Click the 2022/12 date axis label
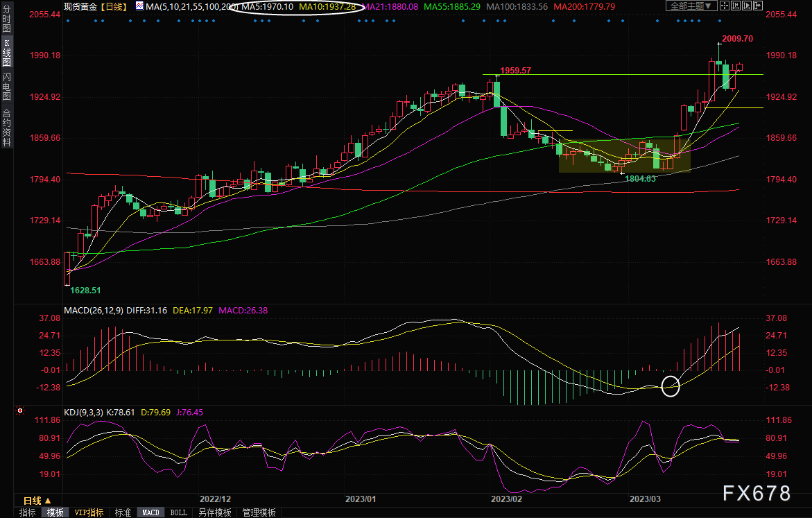812x518 pixels. [x=216, y=499]
